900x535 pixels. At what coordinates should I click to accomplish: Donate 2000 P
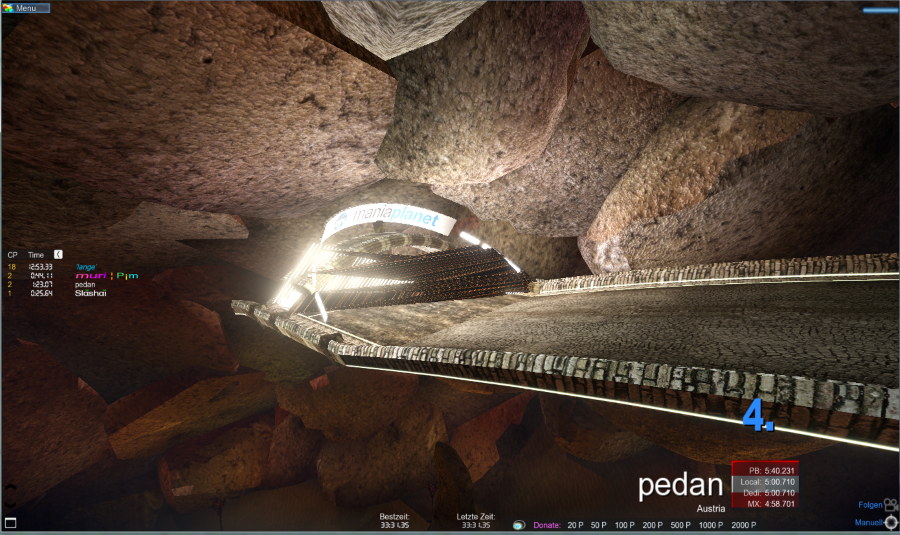click(744, 525)
